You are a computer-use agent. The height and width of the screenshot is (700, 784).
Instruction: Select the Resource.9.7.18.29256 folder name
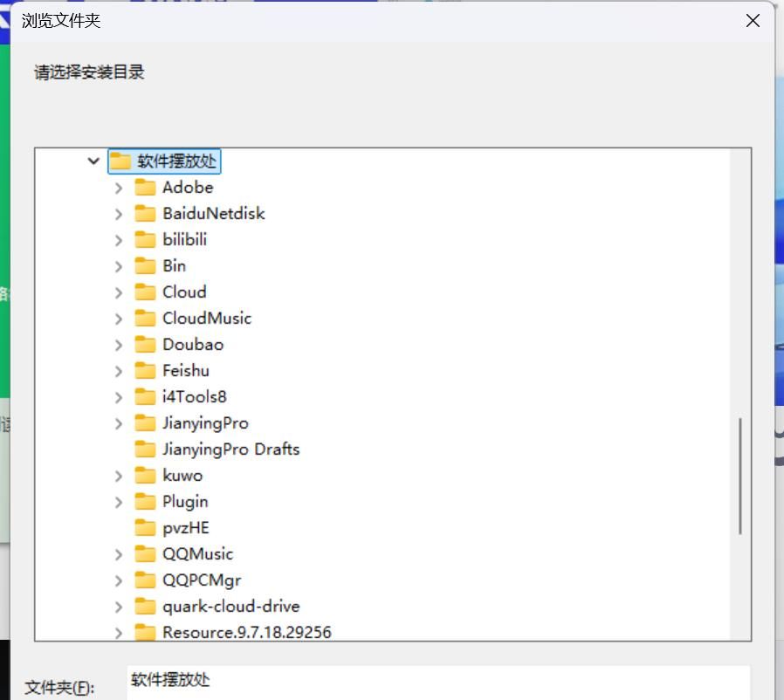coord(247,633)
